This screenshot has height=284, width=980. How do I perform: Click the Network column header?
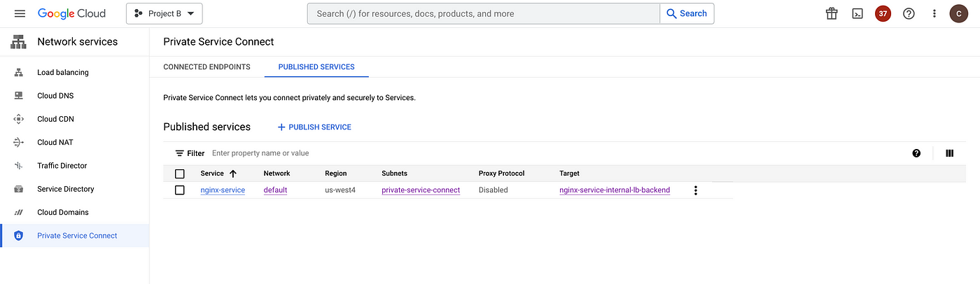pyautogui.click(x=276, y=173)
